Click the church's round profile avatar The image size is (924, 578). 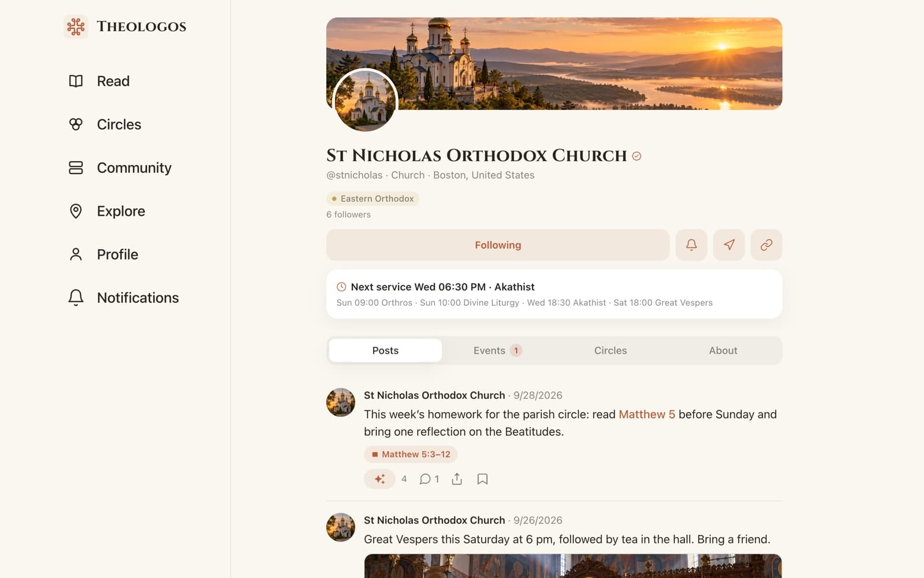tap(366, 101)
